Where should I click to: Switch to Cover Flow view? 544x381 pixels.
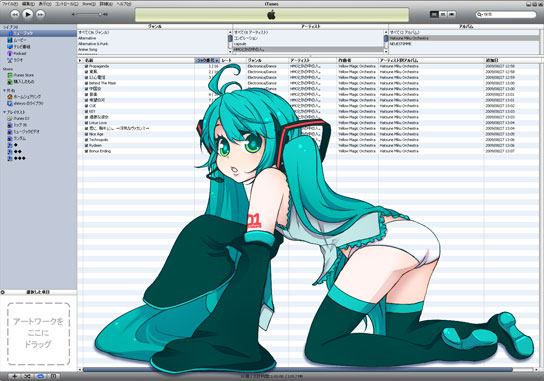tap(452, 14)
